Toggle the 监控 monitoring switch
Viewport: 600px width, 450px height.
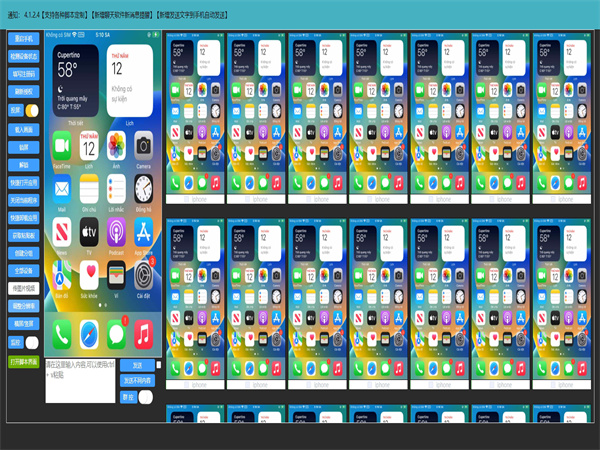point(31,341)
